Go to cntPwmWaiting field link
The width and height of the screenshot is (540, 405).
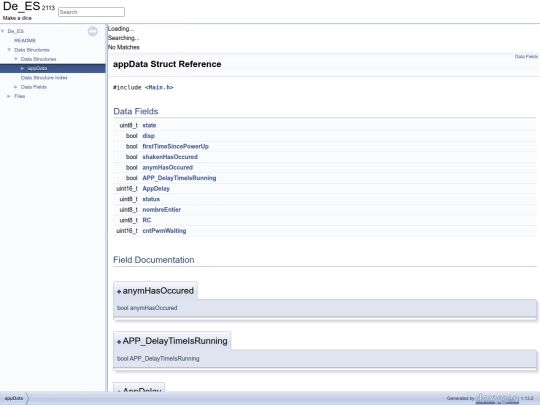[x=164, y=231]
